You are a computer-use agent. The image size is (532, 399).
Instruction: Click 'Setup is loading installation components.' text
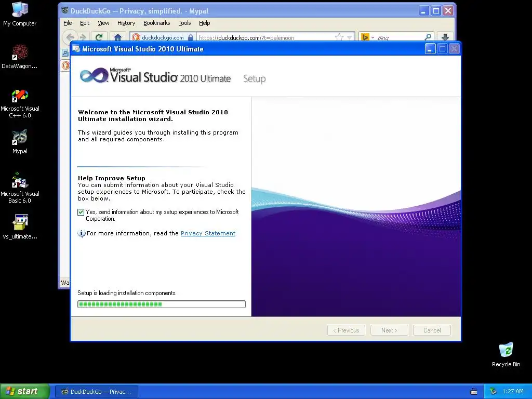[127, 293]
